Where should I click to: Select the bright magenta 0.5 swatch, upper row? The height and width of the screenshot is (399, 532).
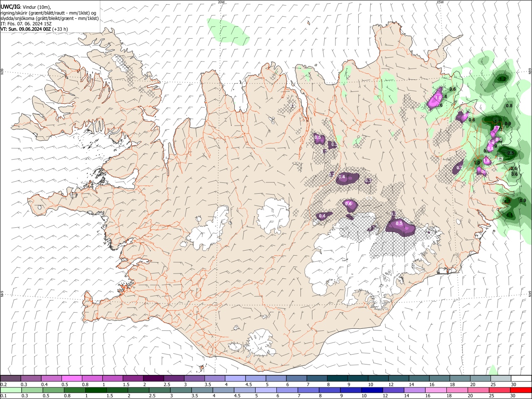point(71,378)
